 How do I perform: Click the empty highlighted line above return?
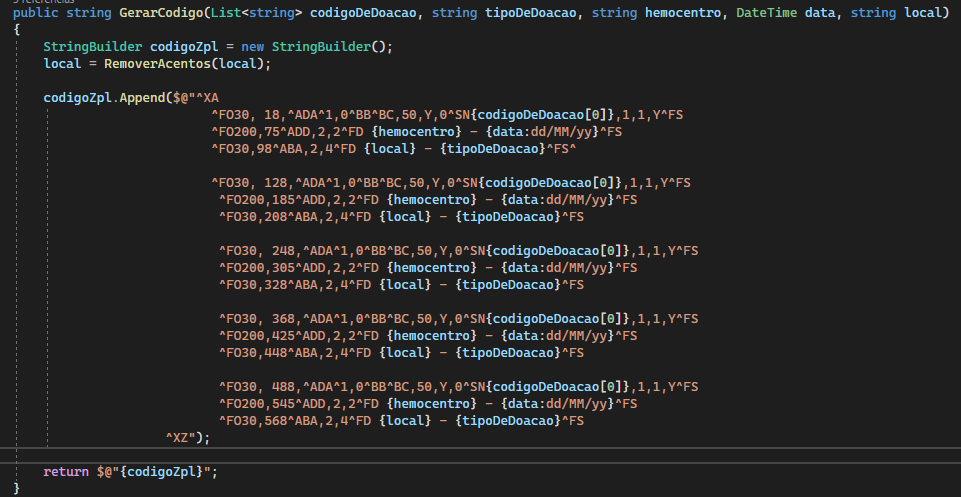pos(480,455)
